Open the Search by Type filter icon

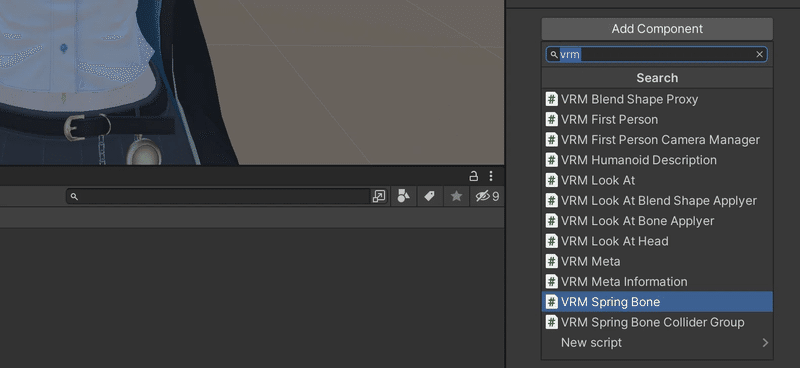[404, 196]
